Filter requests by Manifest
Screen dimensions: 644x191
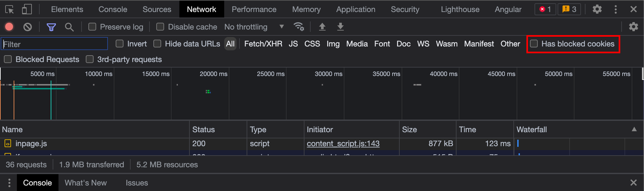479,44
